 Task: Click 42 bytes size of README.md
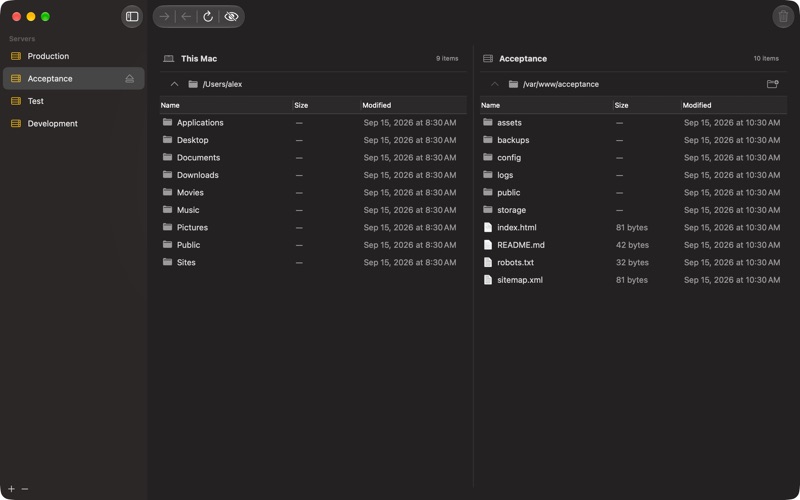(632, 245)
